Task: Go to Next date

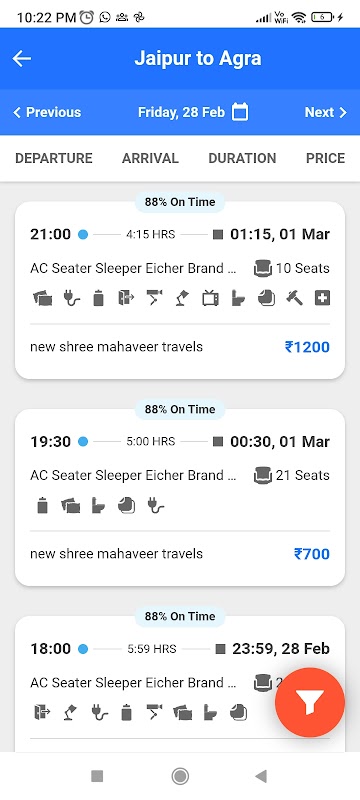Action: pyautogui.click(x=326, y=112)
